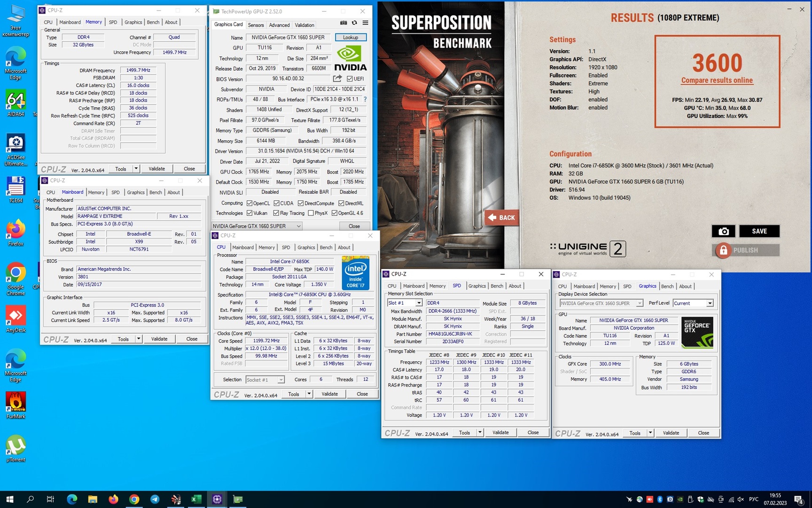The width and height of the screenshot is (812, 508).
Task: Click the GPU-Z refresh icon
Action: click(354, 23)
